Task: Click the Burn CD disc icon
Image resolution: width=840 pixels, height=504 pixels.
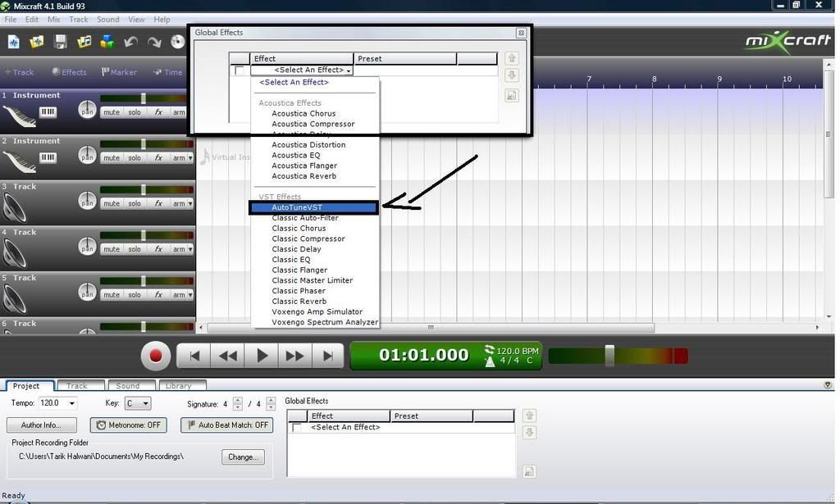Action: 177,42
